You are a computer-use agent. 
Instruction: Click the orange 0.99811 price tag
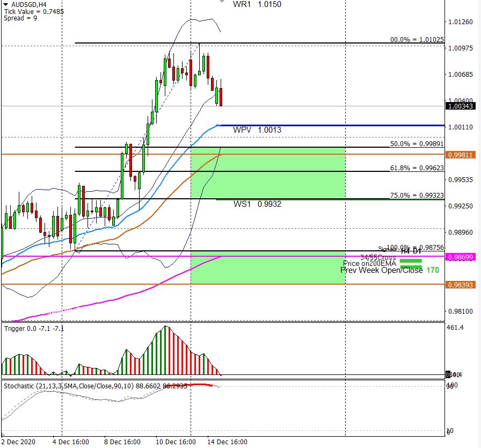pos(460,154)
